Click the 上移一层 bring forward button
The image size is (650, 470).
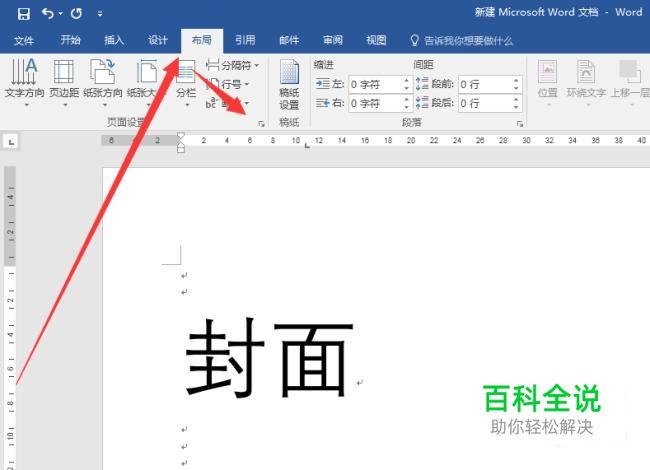[x=630, y=83]
